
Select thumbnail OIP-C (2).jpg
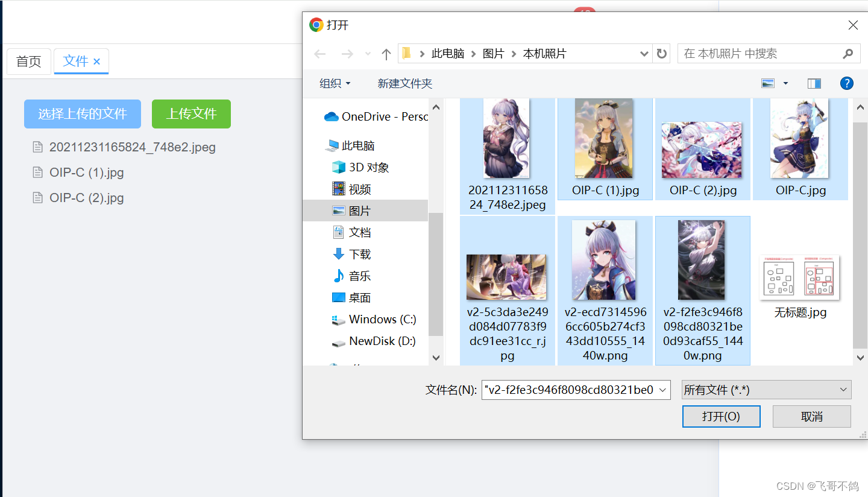[x=703, y=149]
